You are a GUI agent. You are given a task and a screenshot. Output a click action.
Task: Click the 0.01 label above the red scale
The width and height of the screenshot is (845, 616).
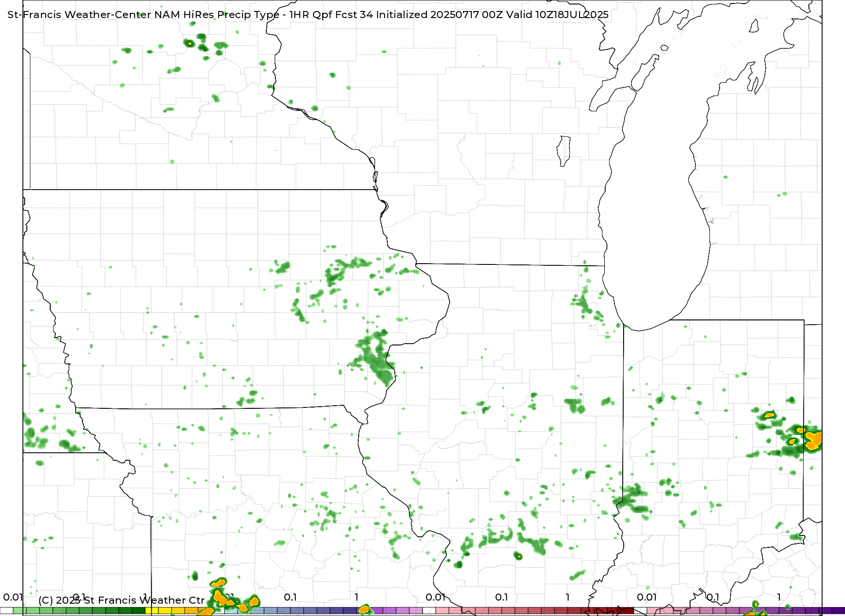point(436,597)
